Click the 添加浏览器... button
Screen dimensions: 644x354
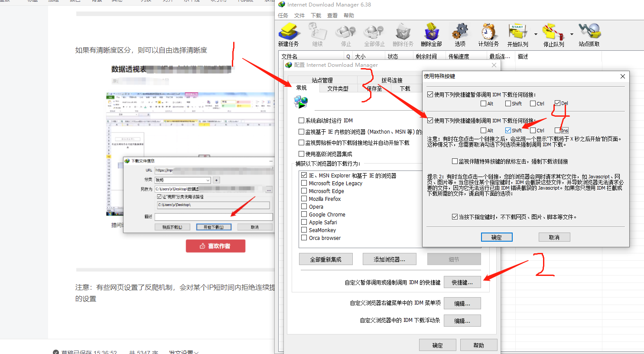click(x=390, y=259)
